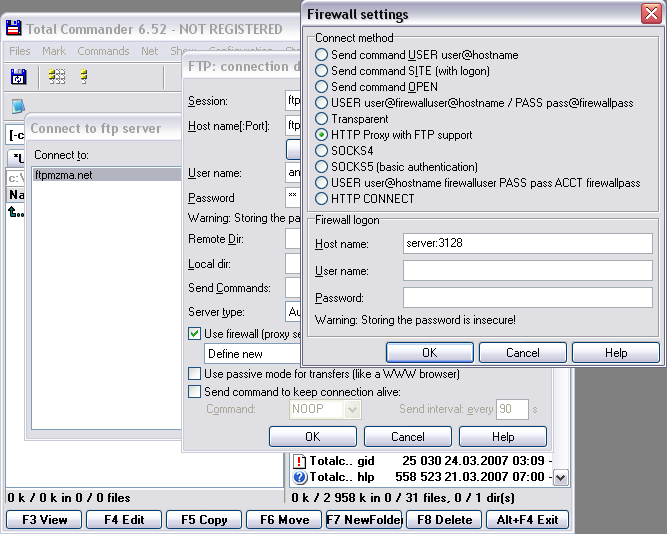Viewport: 667px width, 534px height.
Task: Open the Server type combo box
Action: (293, 312)
